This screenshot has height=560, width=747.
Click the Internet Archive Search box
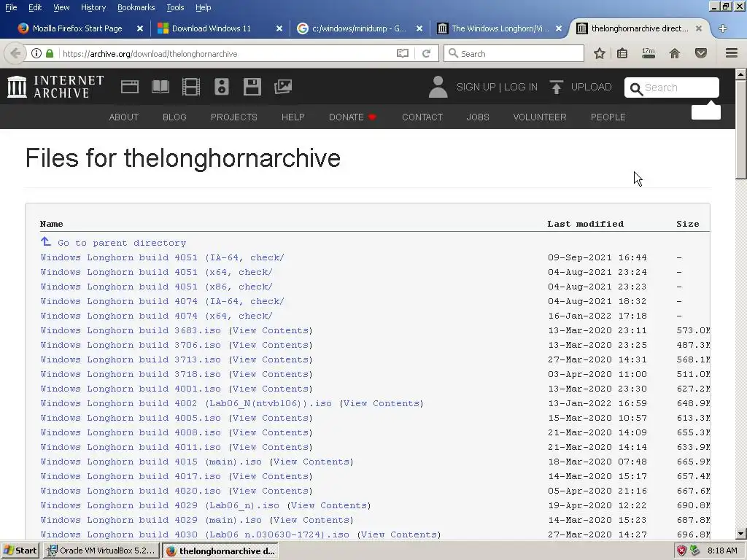tap(672, 87)
